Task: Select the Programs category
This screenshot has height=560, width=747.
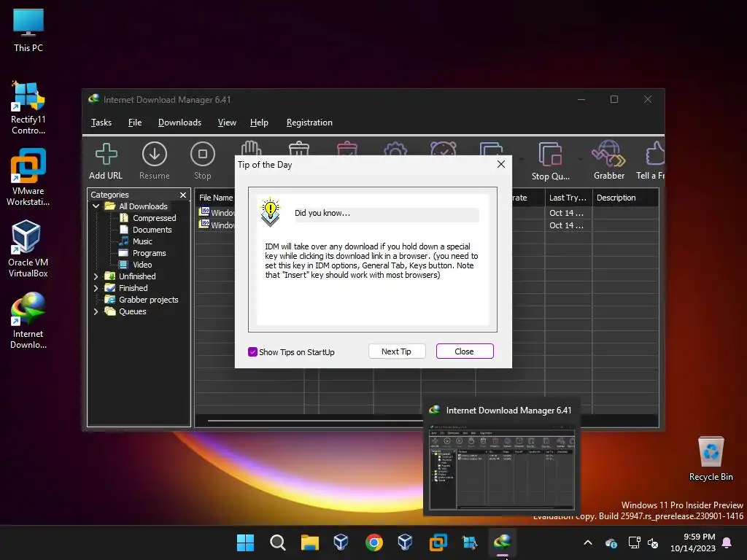Action: tap(142, 253)
